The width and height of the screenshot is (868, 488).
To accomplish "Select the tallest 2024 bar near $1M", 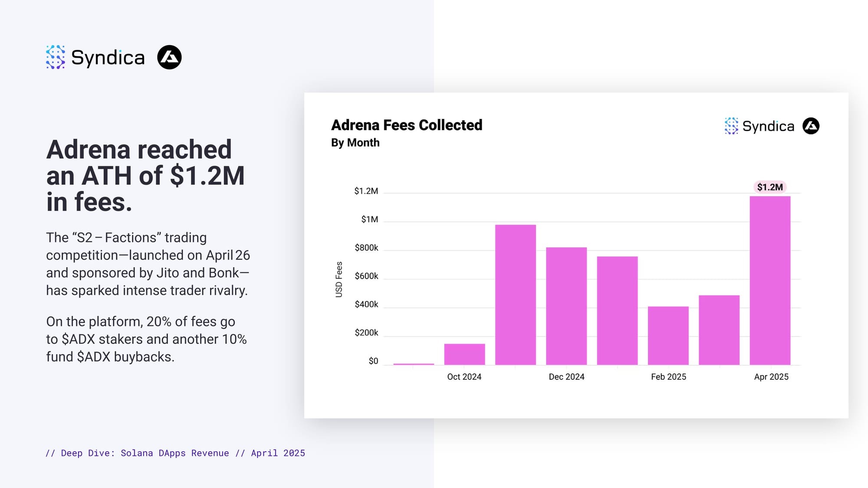I will pyautogui.click(x=515, y=295).
